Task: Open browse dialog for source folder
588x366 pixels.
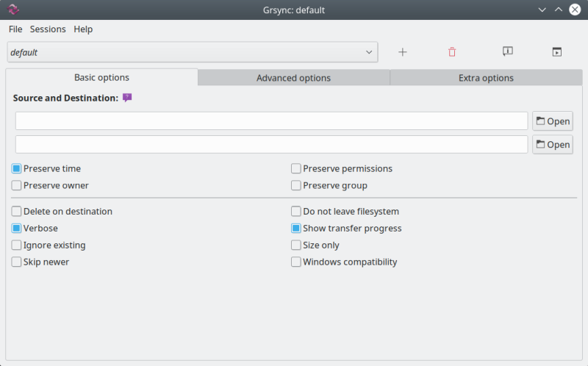Action: (x=552, y=121)
